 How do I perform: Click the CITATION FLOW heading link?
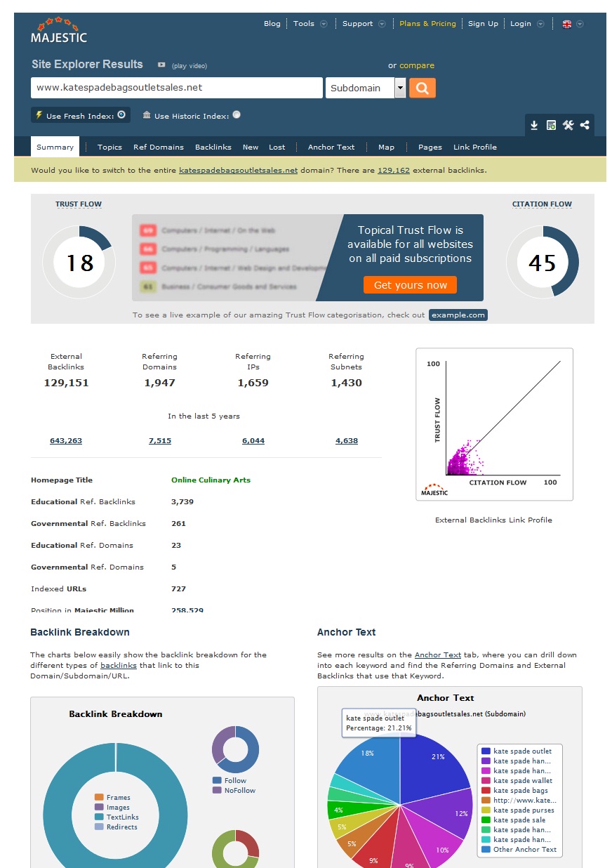tap(542, 204)
